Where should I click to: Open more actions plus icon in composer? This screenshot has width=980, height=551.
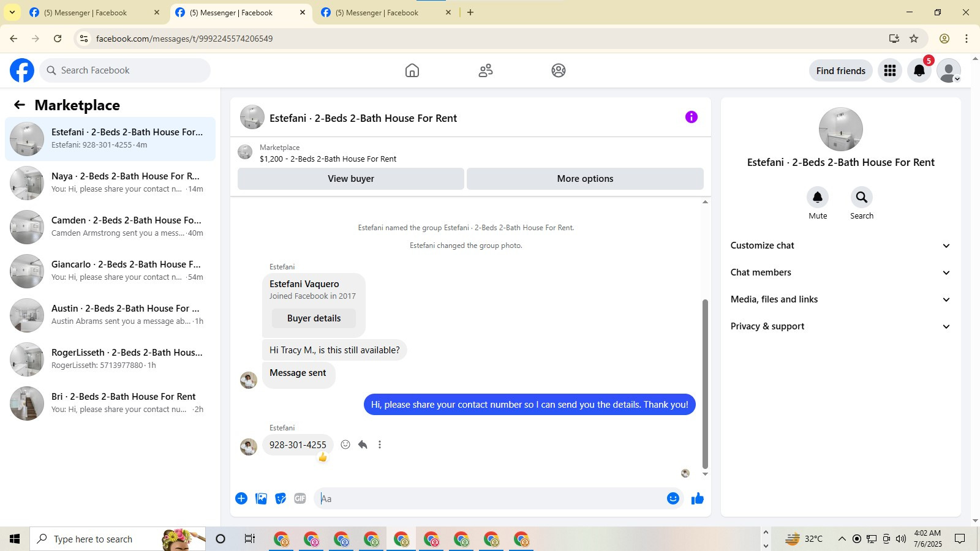pos(241,498)
